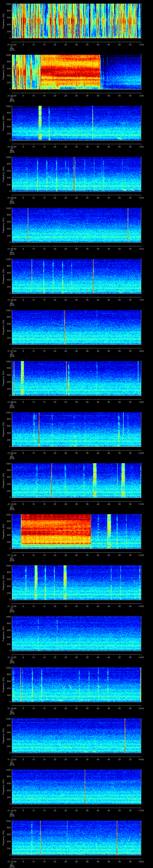
Task: Select the '21:13:00' label
Action: (12, 657)
